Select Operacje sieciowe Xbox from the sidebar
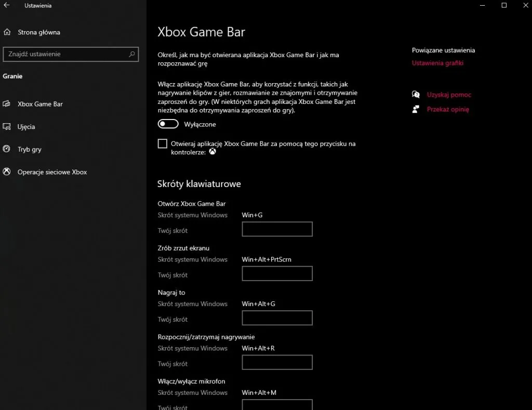This screenshot has width=532, height=410. [52, 172]
